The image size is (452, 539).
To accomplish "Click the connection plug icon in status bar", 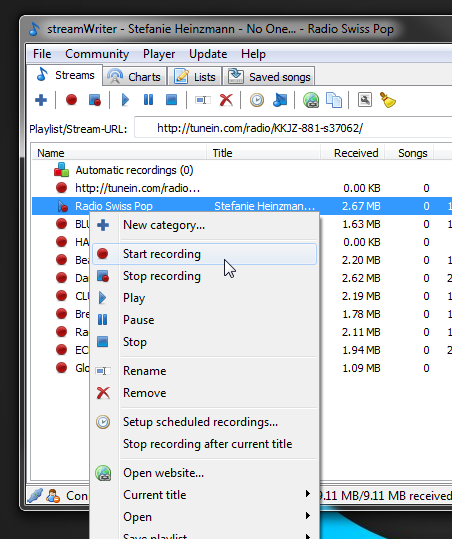I will (x=35, y=495).
